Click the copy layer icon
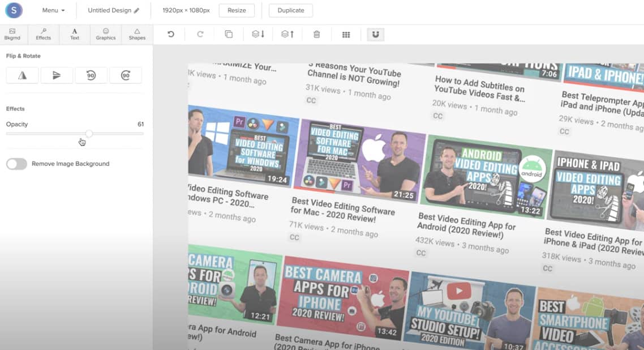This screenshot has height=350, width=644. pyautogui.click(x=229, y=35)
